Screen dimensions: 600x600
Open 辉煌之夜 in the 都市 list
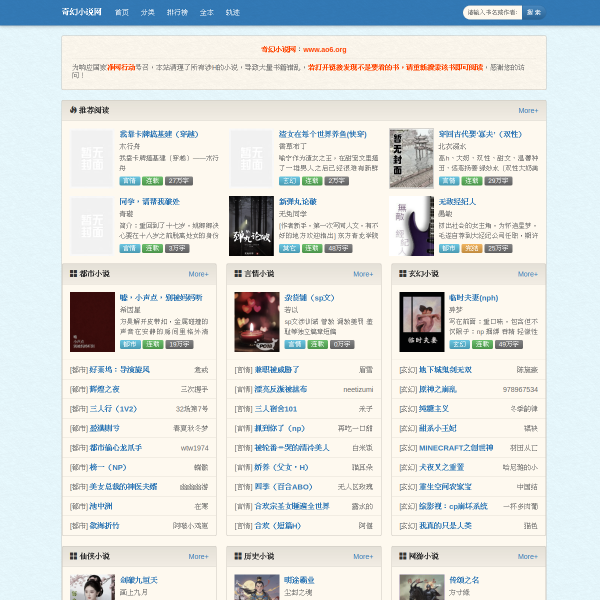pos(104,389)
